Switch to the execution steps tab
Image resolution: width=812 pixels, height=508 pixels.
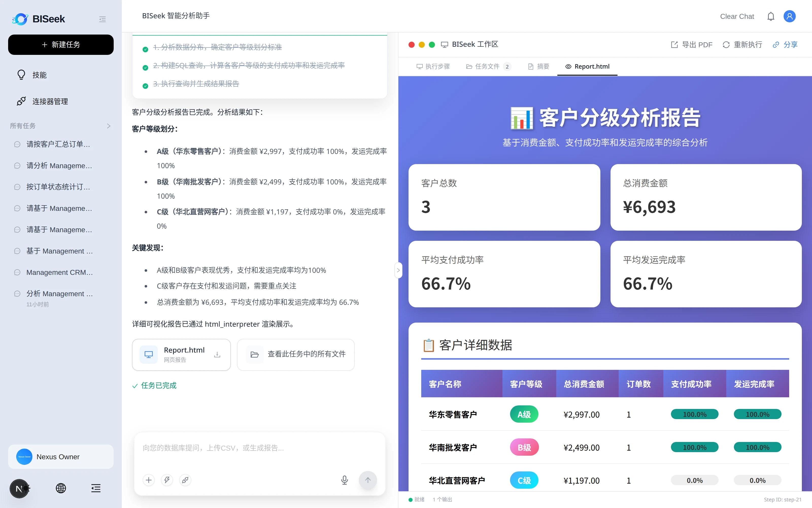[433, 67]
